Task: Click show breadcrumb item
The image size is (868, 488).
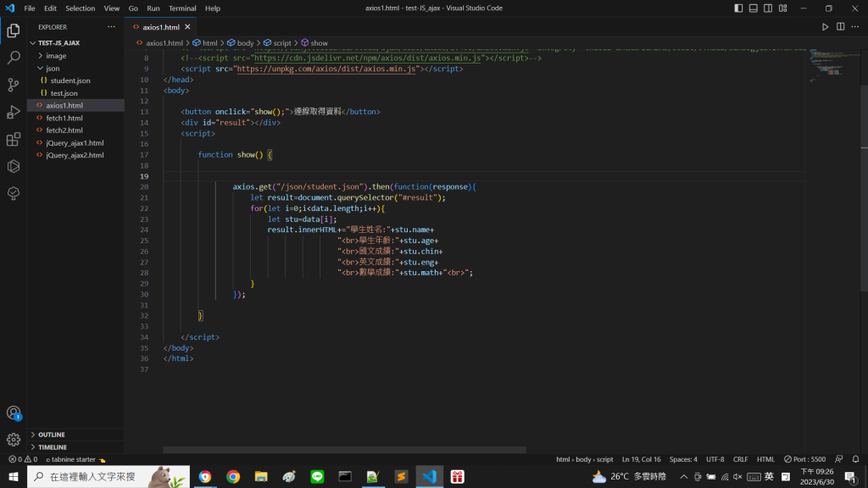Action: coord(314,42)
